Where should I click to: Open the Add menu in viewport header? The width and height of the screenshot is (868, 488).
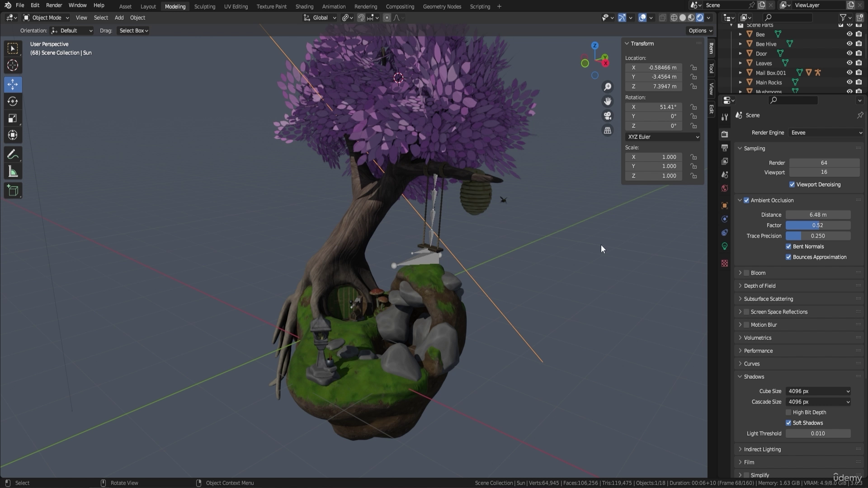pos(119,18)
